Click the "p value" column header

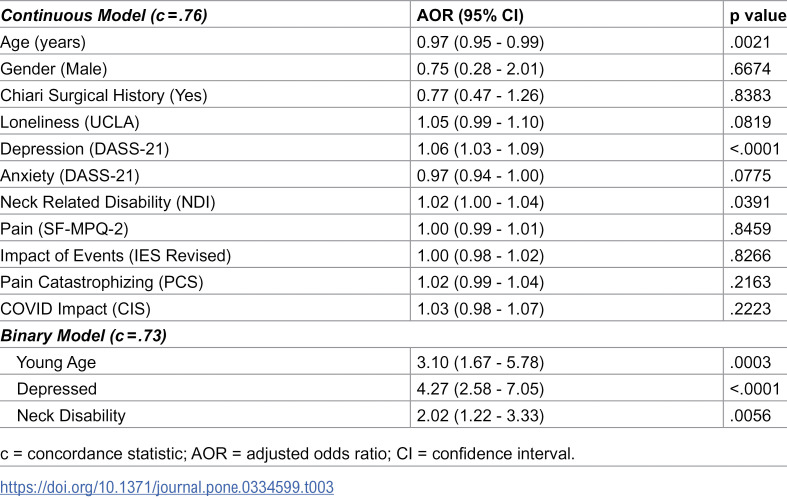(x=755, y=14)
